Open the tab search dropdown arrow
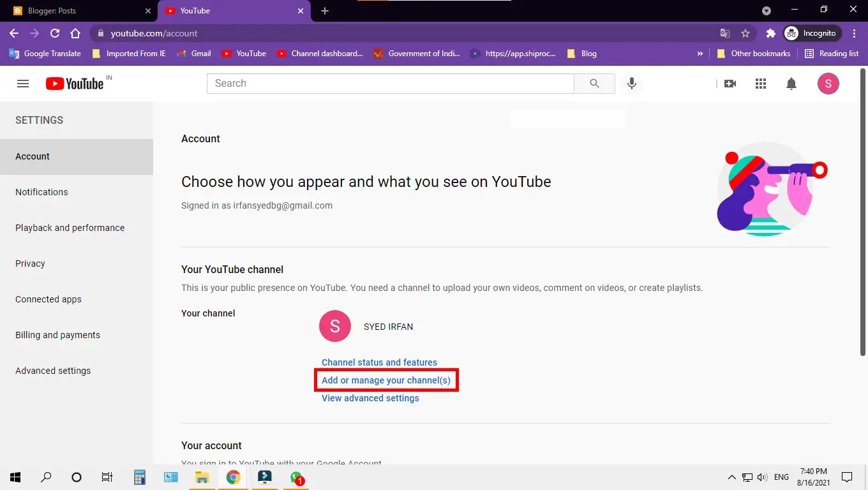This screenshot has width=868, height=490. tap(767, 11)
